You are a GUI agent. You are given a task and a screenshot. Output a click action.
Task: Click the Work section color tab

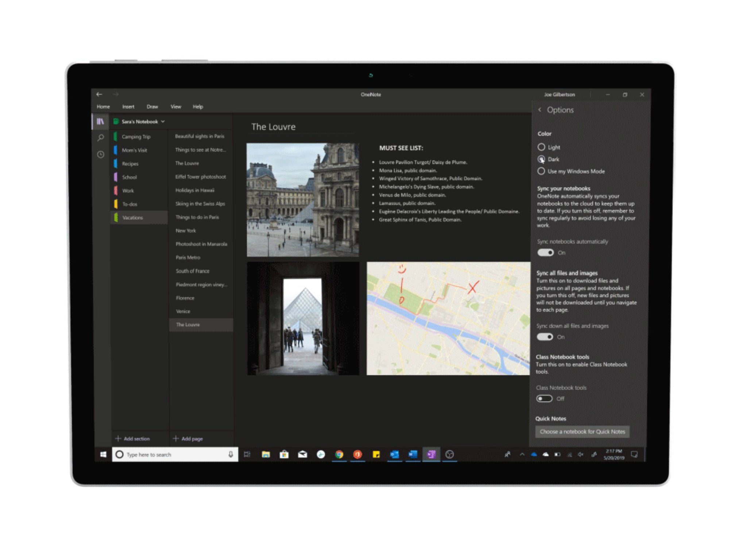[116, 191]
